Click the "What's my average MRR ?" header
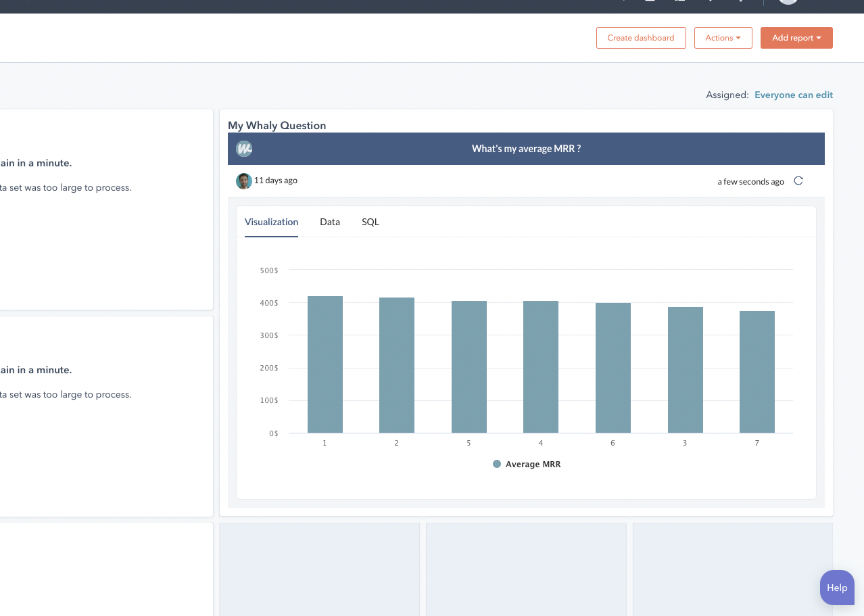 (526, 149)
